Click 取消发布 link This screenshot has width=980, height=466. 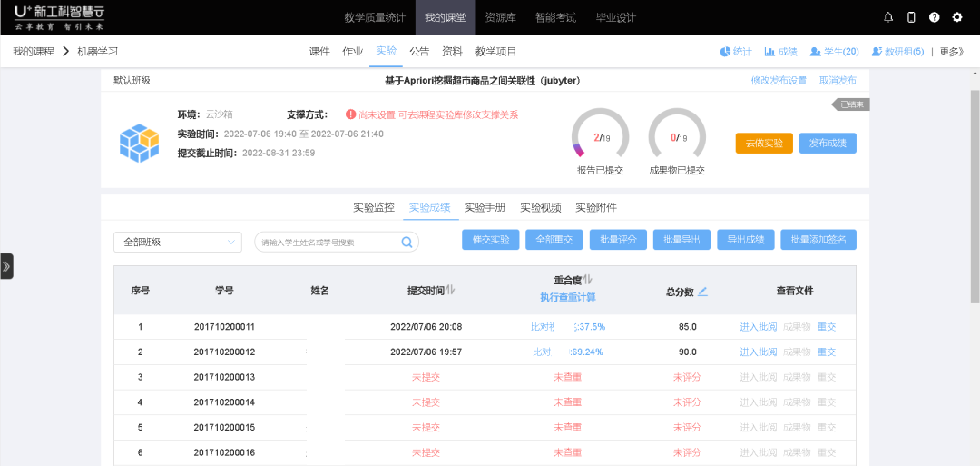838,81
